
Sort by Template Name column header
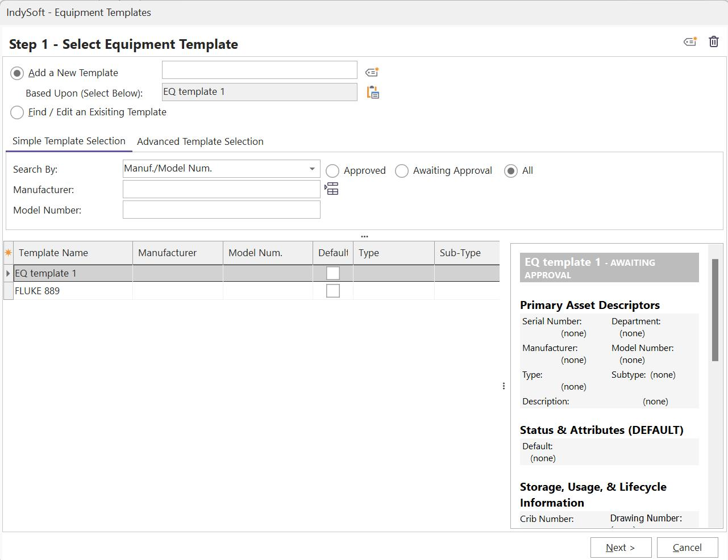74,253
